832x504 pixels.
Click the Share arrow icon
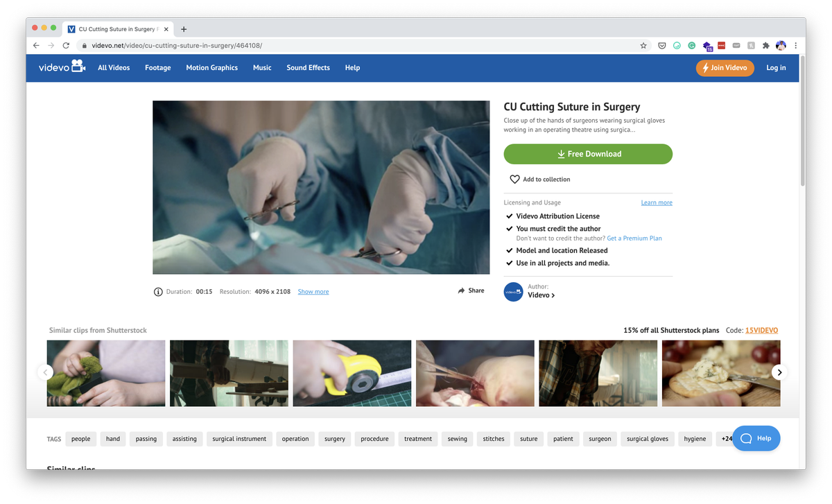461,290
